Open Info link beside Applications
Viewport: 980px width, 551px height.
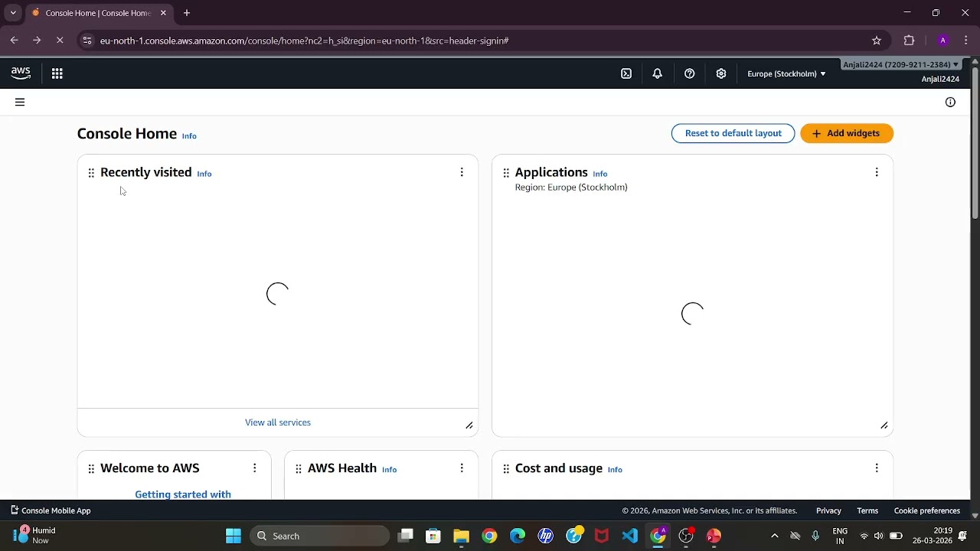coord(600,174)
